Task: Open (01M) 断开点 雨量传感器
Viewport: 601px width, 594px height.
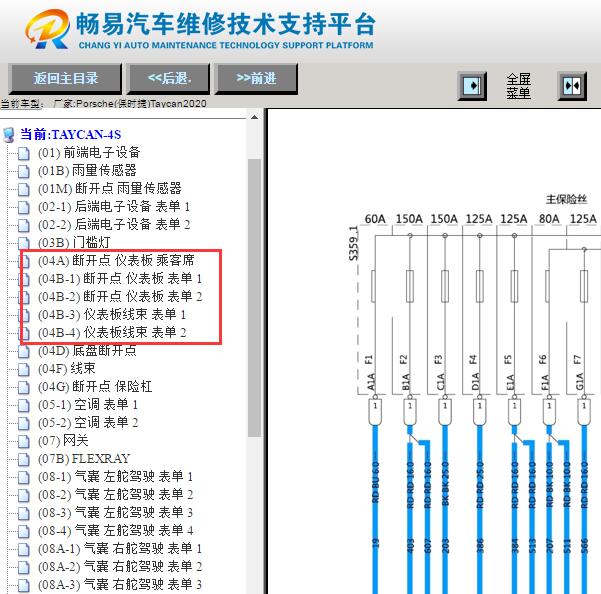Action: 110,189
